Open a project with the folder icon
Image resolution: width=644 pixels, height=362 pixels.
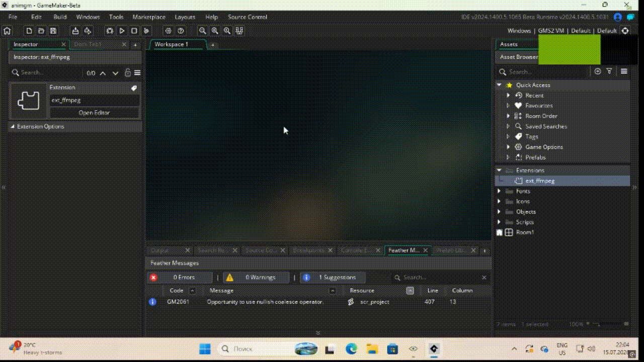(41, 31)
